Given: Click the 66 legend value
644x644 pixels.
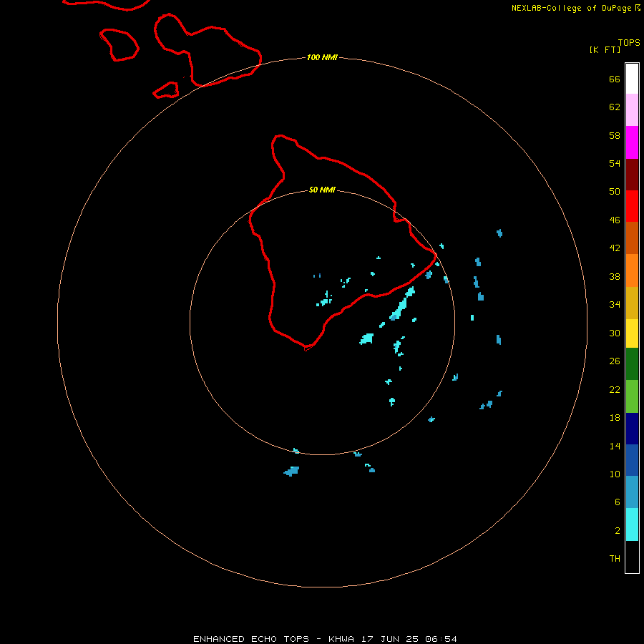Looking at the screenshot, I should pyautogui.click(x=615, y=79).
